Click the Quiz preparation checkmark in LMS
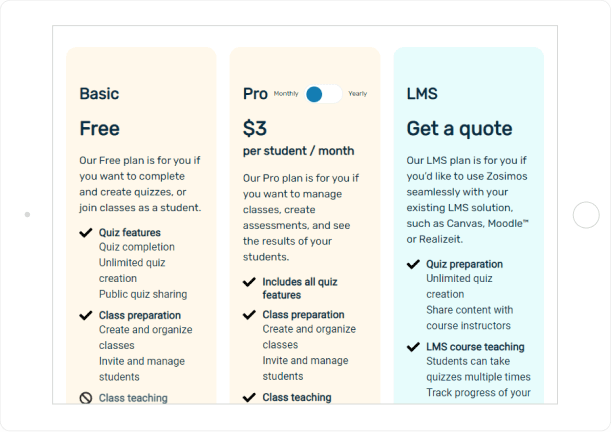This screenshot has width=611, height=432. click(413, 264)
